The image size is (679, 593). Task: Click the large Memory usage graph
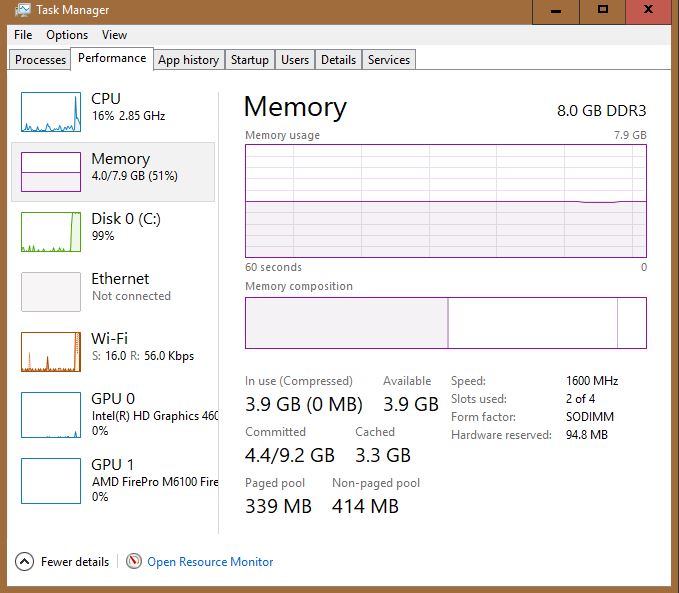pos(446,201)
